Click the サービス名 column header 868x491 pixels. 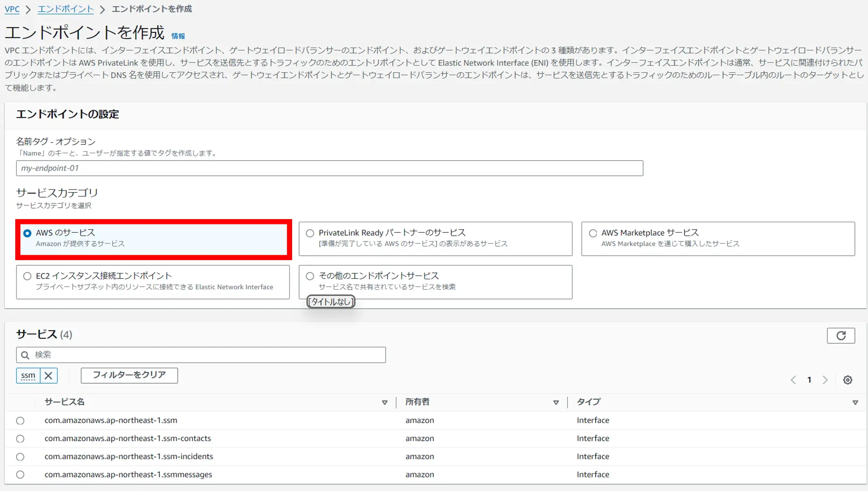65,402
